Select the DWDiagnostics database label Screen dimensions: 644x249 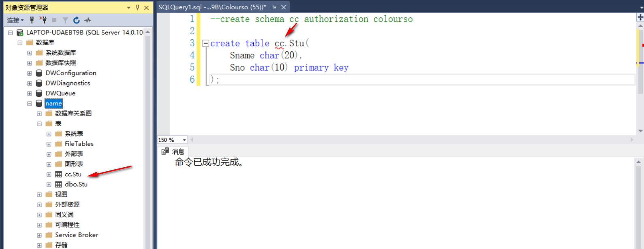pos(68,83)
